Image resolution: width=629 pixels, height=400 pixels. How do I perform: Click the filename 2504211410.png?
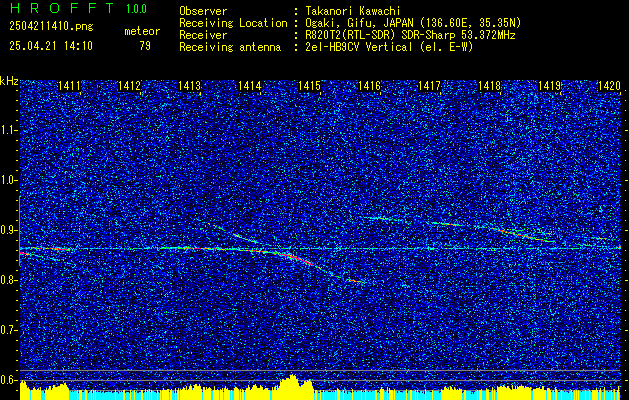tap(51, 27)
